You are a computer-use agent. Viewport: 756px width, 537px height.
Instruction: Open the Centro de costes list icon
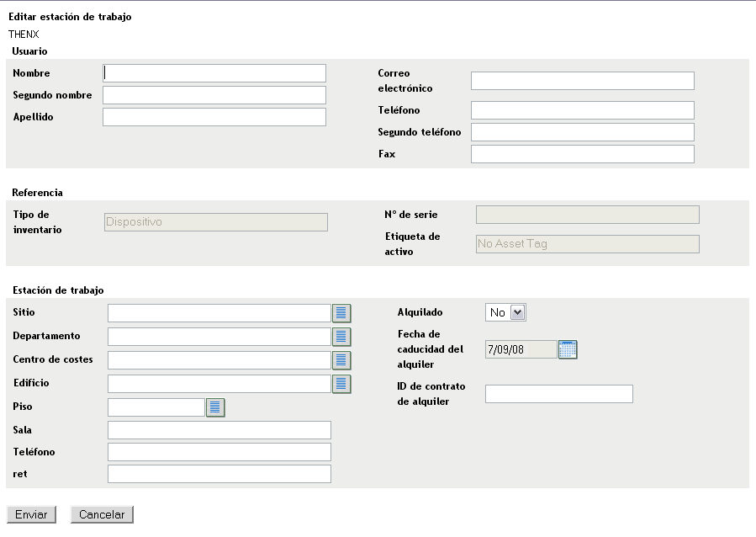tap(341, 360)
